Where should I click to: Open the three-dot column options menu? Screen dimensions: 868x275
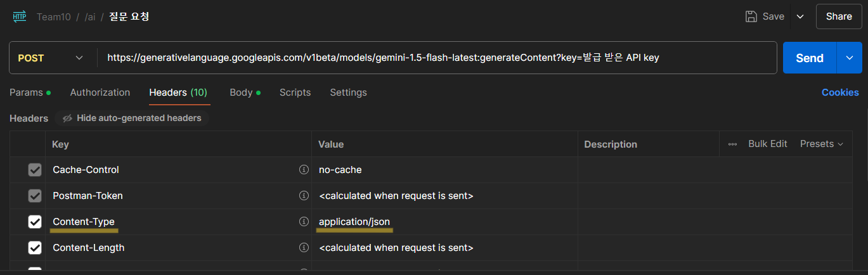pyautogui.click(x=732, y=144)
